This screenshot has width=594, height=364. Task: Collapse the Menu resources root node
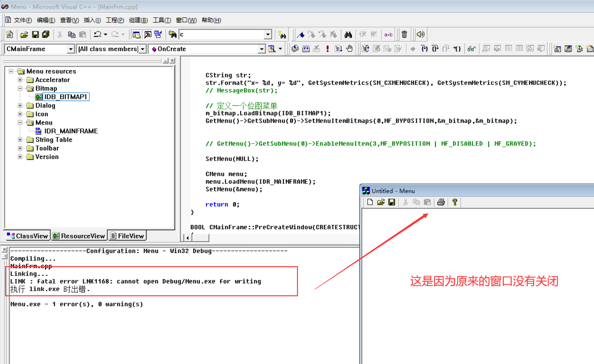tap(11, 71)
